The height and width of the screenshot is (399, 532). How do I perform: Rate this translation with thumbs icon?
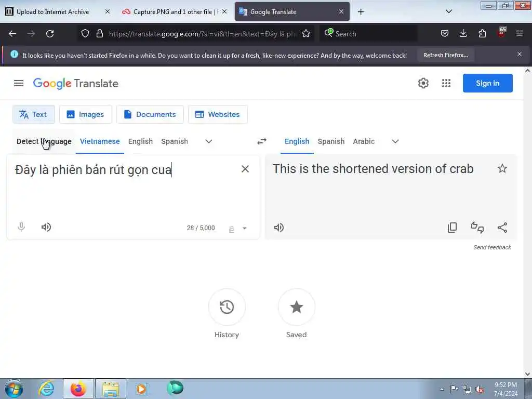click(x=477, y=228)
